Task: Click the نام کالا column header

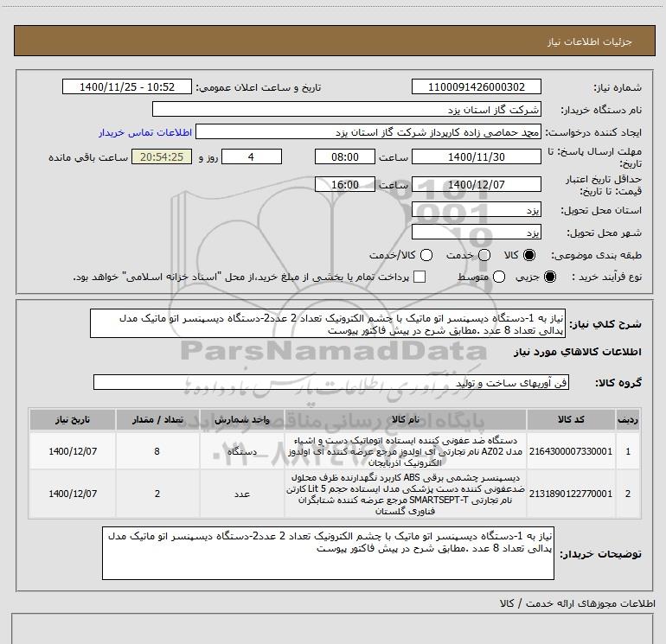Action: tap(405, 419)
